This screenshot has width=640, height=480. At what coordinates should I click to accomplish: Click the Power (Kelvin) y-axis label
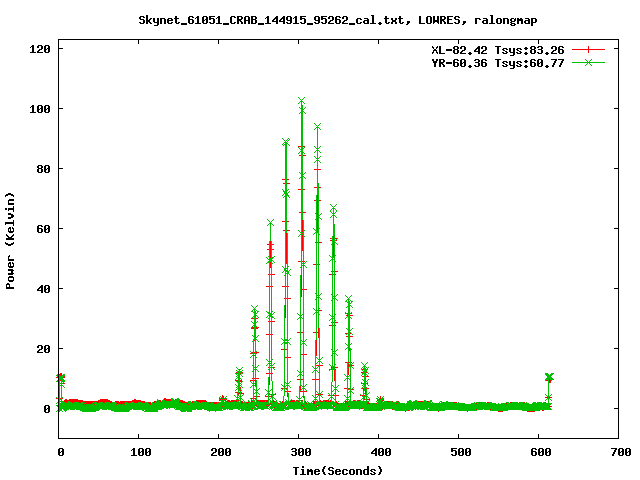[x=11, y=243]
